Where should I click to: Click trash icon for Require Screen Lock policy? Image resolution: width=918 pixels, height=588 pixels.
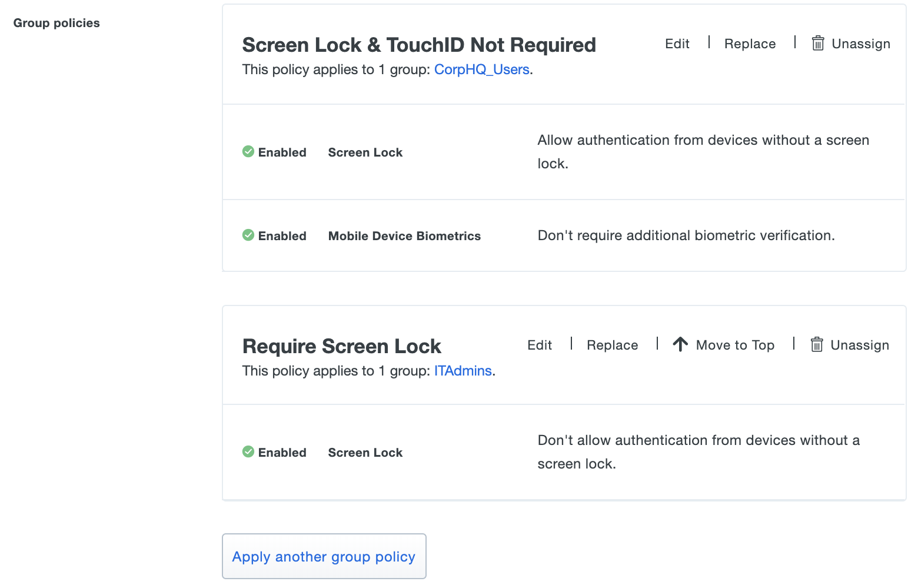[816, 345]
